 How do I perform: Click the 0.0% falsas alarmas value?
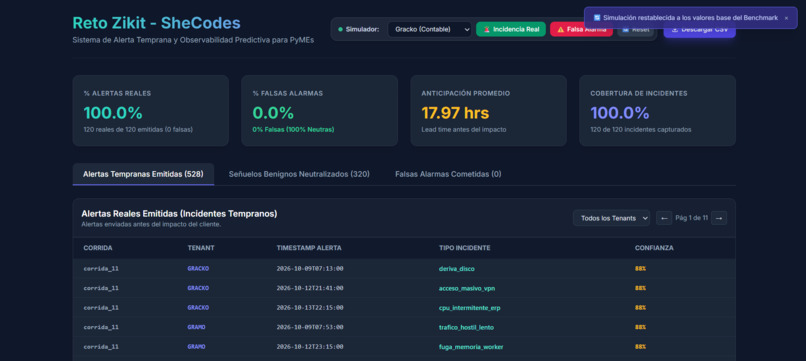click(x=273, y=113)
